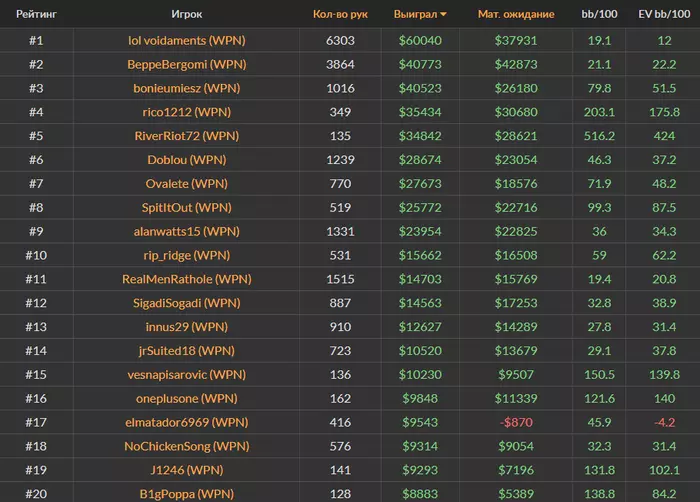Click the EV bb/100 column header
Screen dimensions: 700x502
click(664, 15)
